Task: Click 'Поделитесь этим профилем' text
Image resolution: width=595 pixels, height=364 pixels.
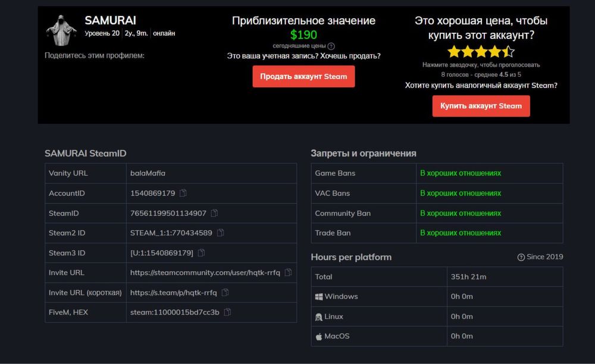Action: point(95,55)
